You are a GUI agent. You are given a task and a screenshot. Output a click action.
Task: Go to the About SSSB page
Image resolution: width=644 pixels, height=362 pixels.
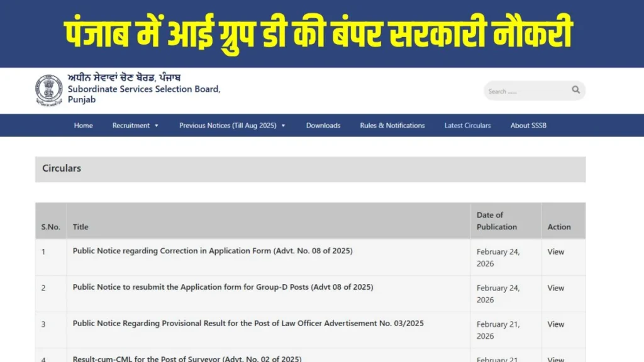pyautogui.click(x=528, y=126)
